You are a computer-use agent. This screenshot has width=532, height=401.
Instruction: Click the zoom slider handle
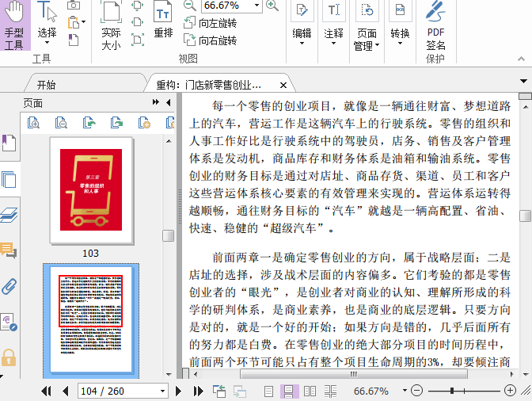click(452, 391)
